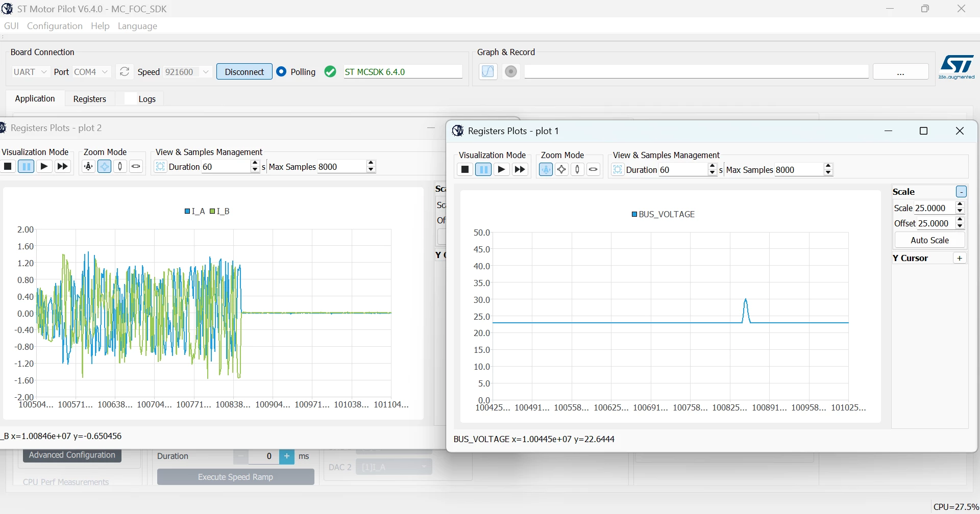Open the Speed 921600 baud dropdown
This screenshot has height=514, width=980.
tap(187, 72)
